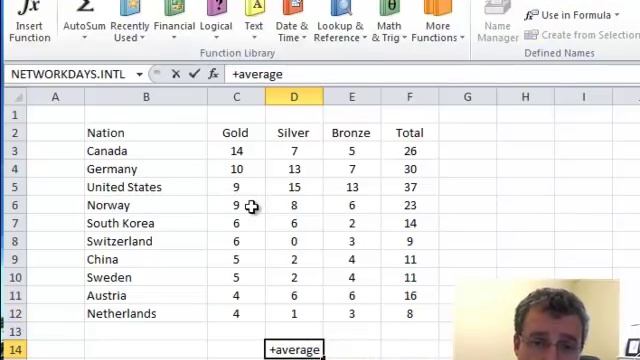Click the Bronze header cell
Viewport: 640px width, 360px height.
(x=352, y=133)
